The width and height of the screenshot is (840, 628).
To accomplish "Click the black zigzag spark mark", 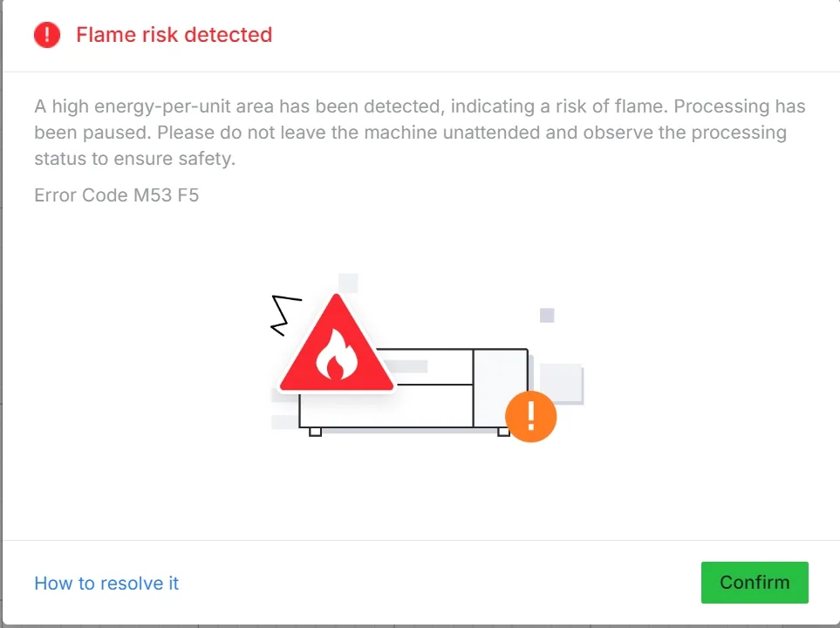I will click(x=286, y=315).
